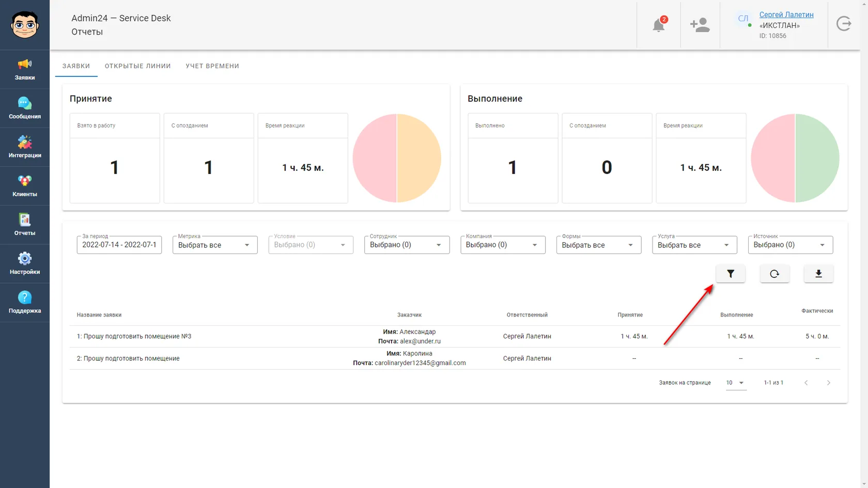The height and width of the screenshot is (488, 868).
Task: Open Настройки gear in sidebar
Action: [x=25, y=264]
